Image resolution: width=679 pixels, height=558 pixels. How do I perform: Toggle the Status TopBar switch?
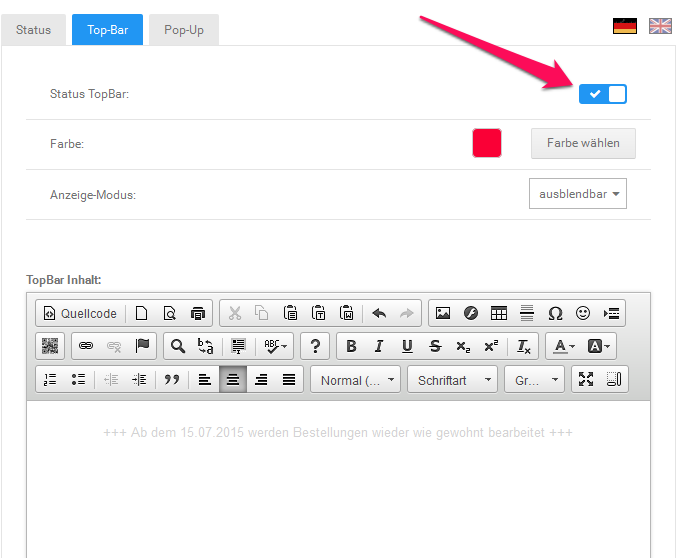602,94
